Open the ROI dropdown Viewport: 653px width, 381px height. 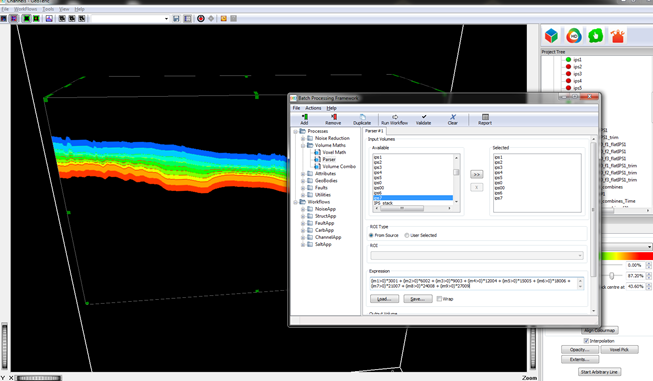pyautogui.click(x=477, y=256)
